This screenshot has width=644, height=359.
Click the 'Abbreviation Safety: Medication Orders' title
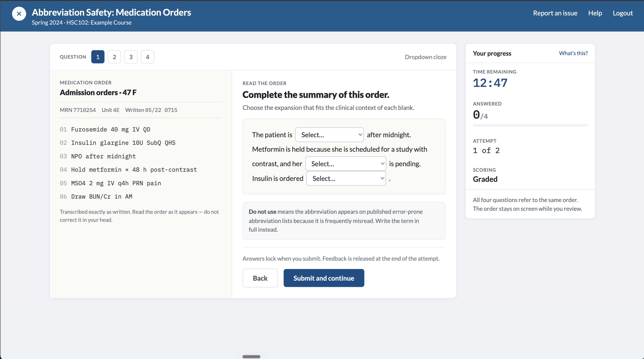point(111,12)
